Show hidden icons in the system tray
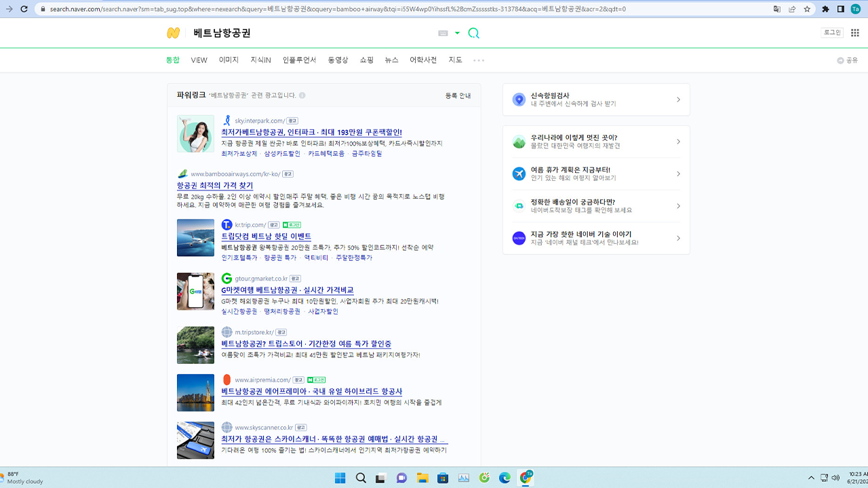 [x=811, y=478]
